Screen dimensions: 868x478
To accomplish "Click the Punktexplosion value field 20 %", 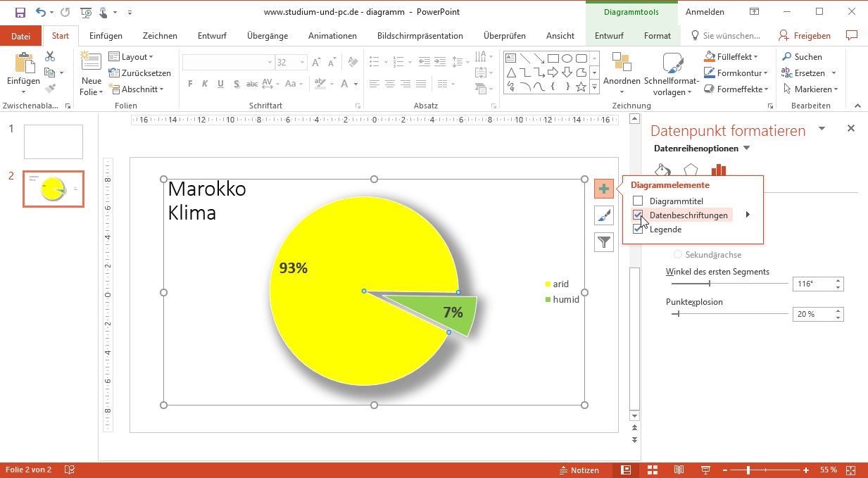I will (x=812, y=314).
